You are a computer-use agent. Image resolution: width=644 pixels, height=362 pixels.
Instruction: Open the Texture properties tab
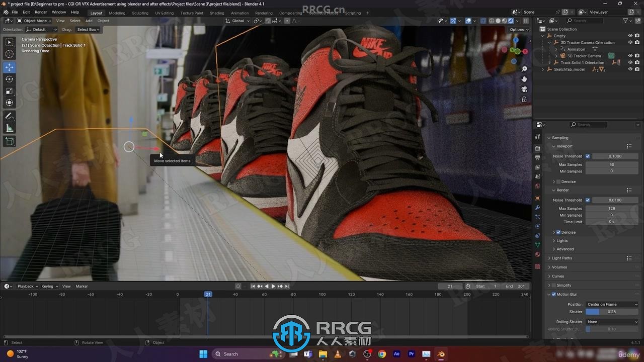click(537, 266)
